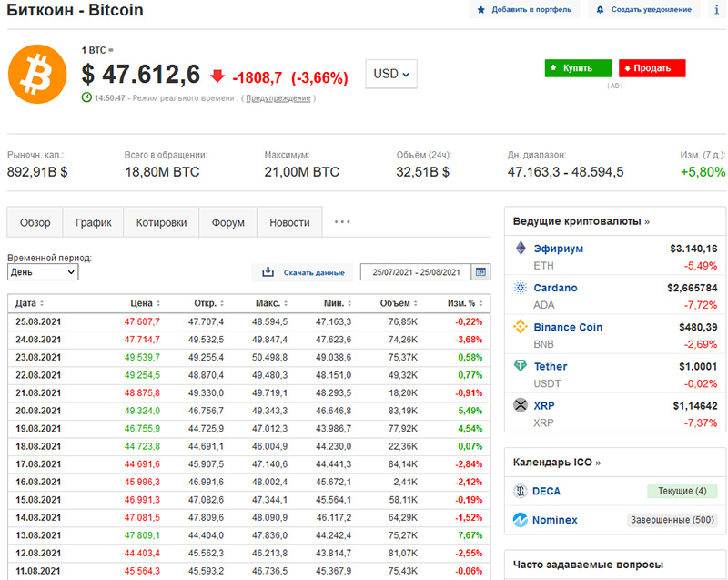Switch to the Котировки tab

tap(161, 222)
